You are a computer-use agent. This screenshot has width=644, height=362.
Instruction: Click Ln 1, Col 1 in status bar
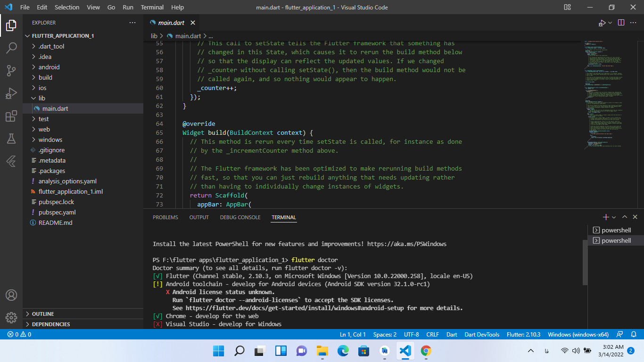pyautogui.click(x=353, y=334)
